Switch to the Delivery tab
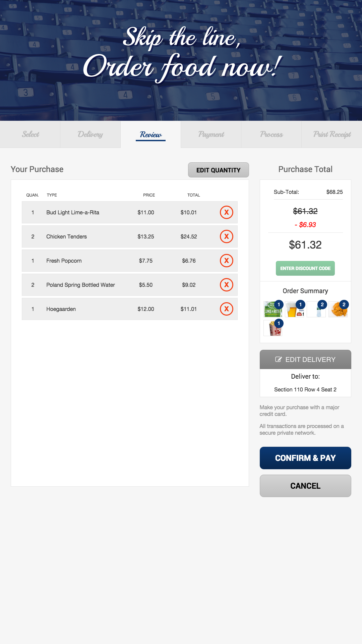 click(x=90, y=134)
